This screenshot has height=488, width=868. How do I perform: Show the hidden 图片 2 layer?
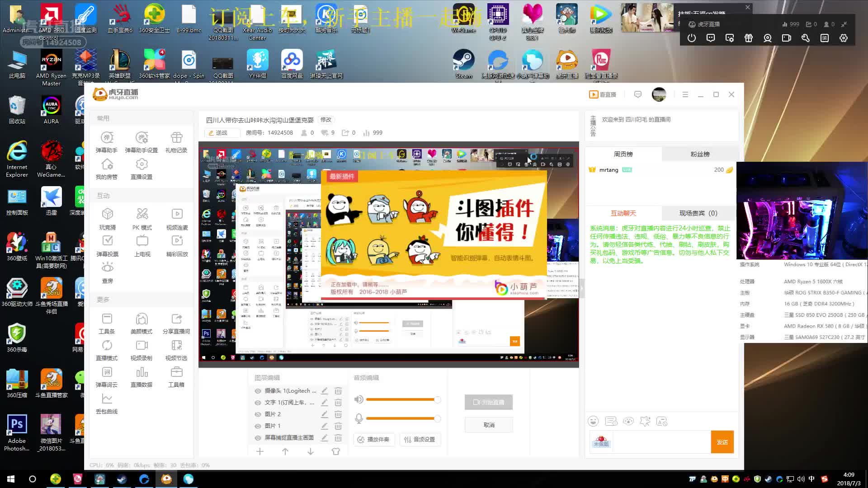coord(258,414)
